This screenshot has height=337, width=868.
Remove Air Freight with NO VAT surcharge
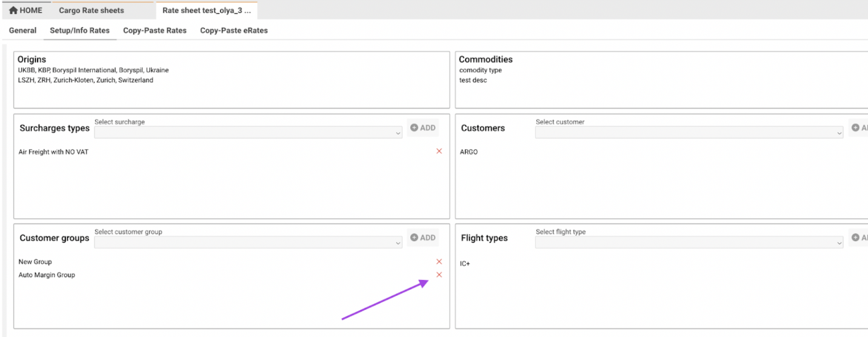pos(439,152)
